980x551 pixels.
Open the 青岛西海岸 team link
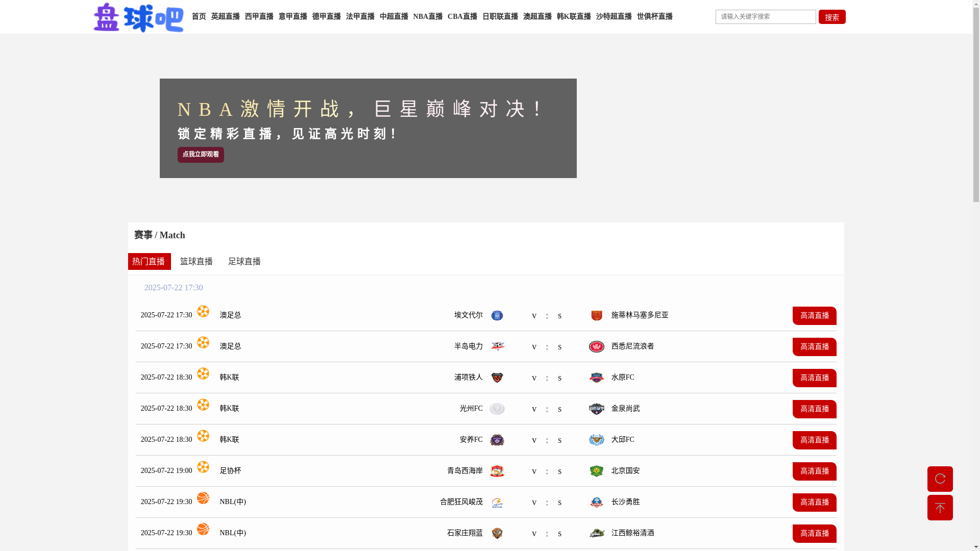(x=464, y=471)
